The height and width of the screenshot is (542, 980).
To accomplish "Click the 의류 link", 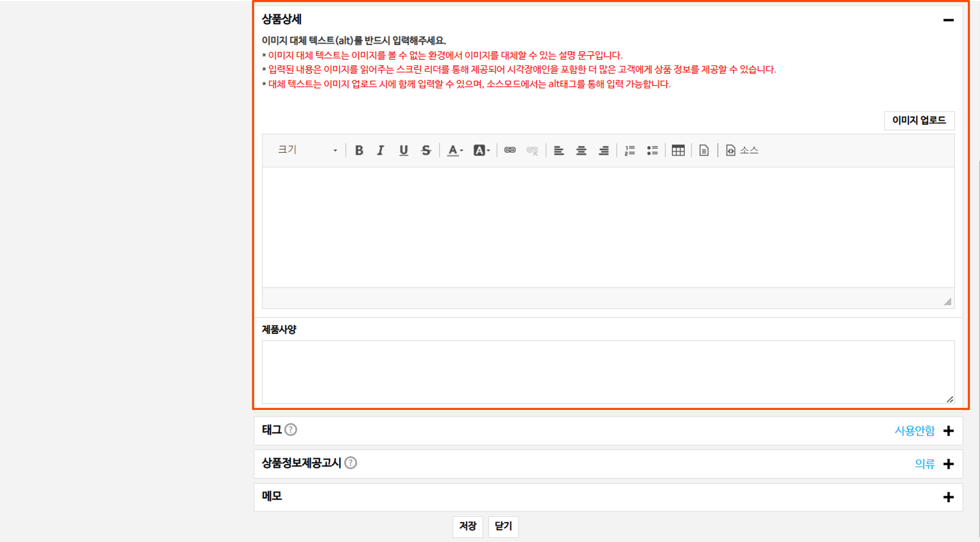I will [x=925, y=464].
